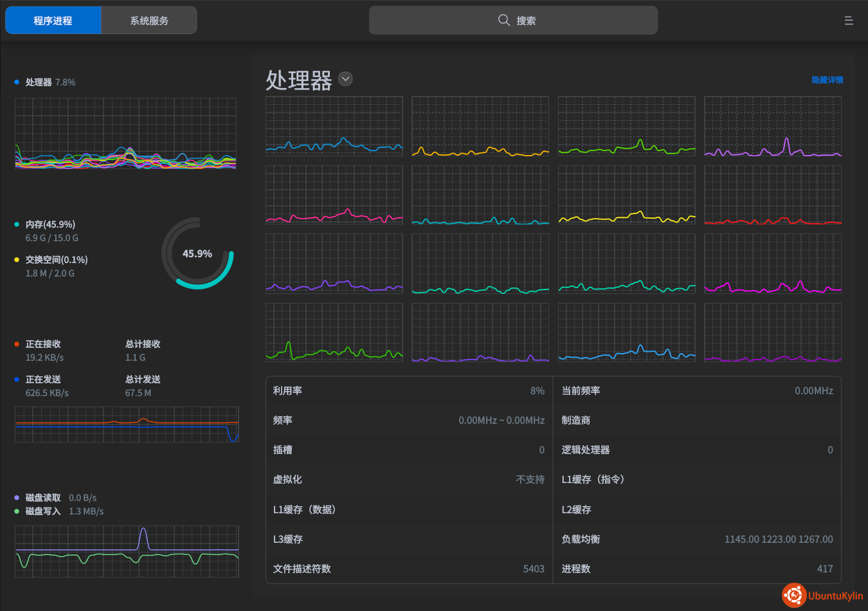
Task: Open the sidebar CPU usage graph
Action: coord(125,133)
